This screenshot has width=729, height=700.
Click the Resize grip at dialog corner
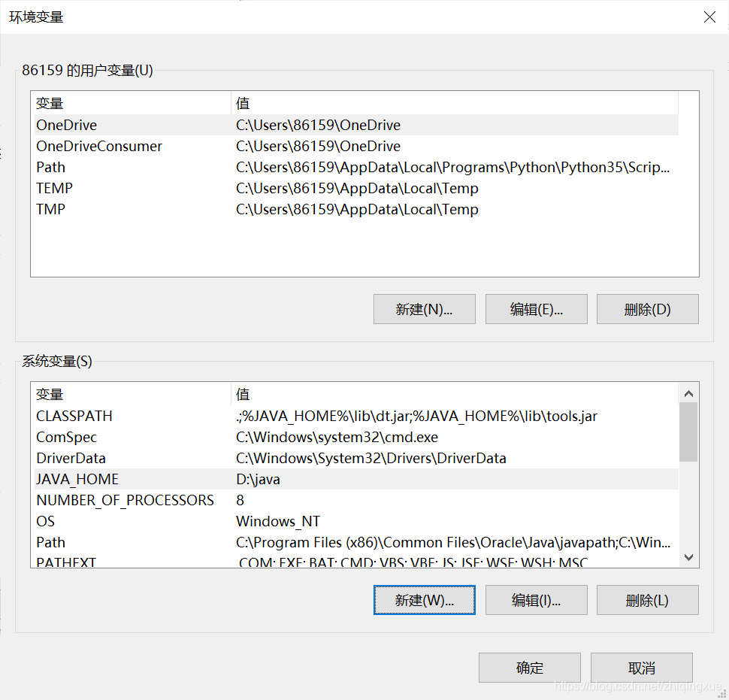[723, 695]
